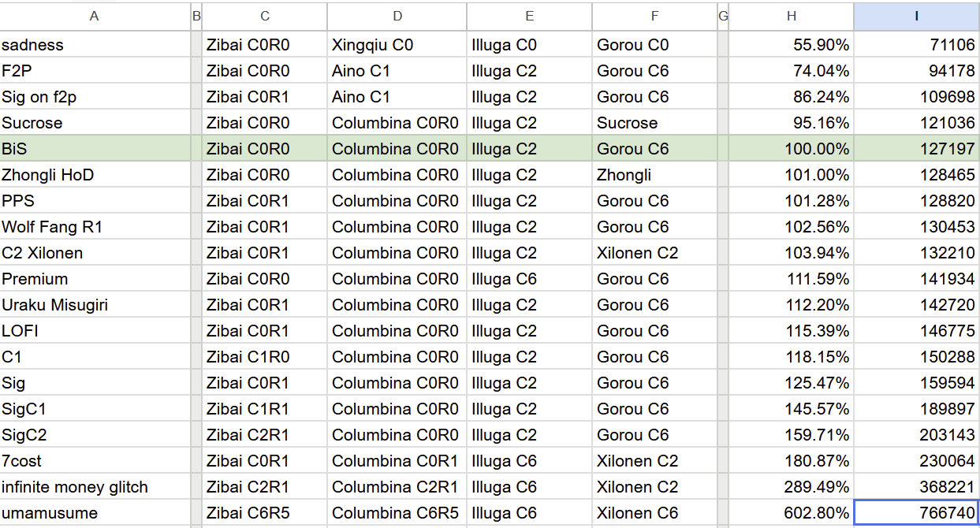Click the '100.00%' cell
This screenshot has width=980, height=528.
tap(791, 149)
